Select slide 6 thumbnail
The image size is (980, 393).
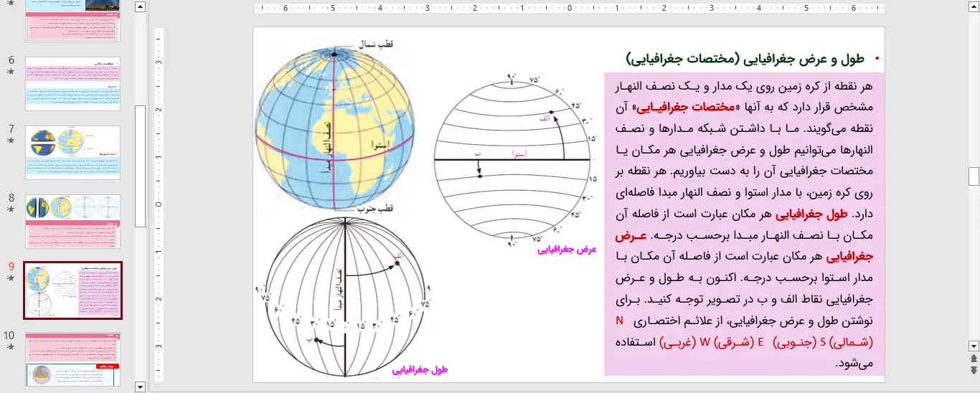click(x=73, y=84)
